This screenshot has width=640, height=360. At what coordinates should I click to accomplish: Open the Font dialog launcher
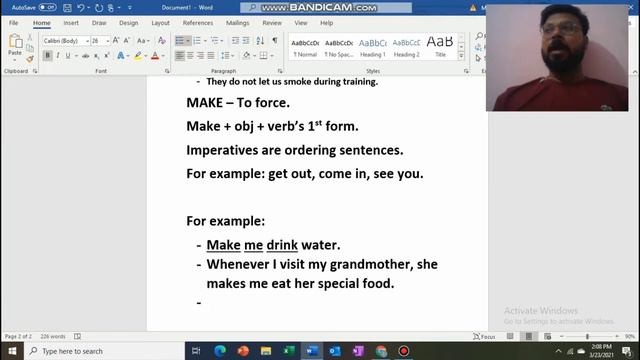[167, 71]
